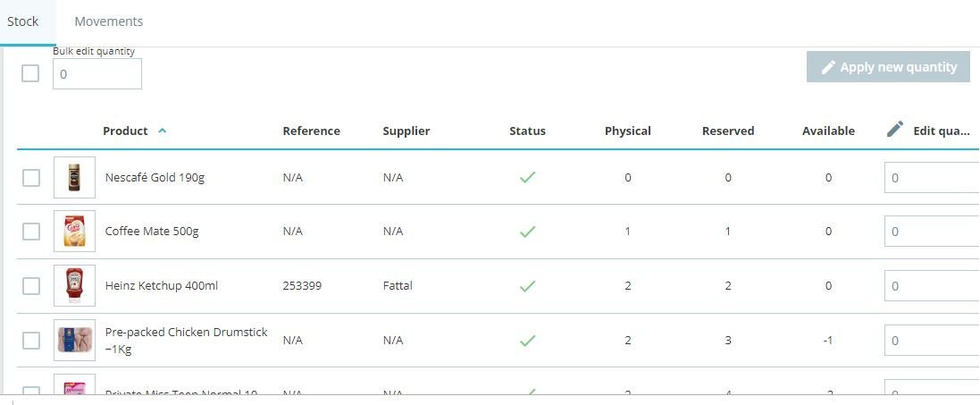Click the Chicken Drumstick status checkmark
Screen dimensions: 980x405
[x=527, y=341]
